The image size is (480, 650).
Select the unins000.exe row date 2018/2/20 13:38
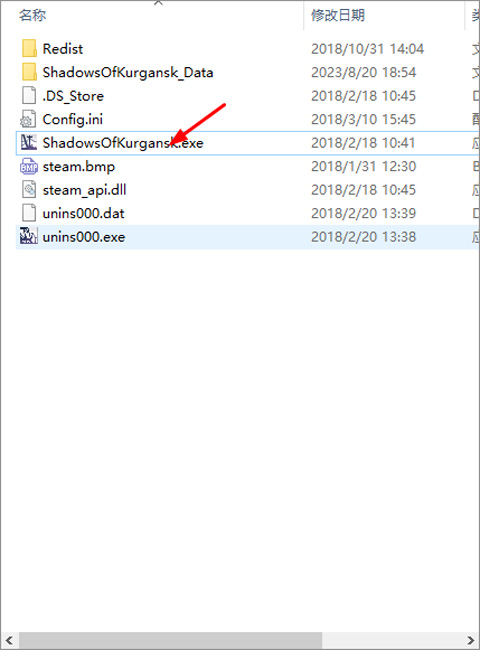pyautogui.click(x=363, y=237)
